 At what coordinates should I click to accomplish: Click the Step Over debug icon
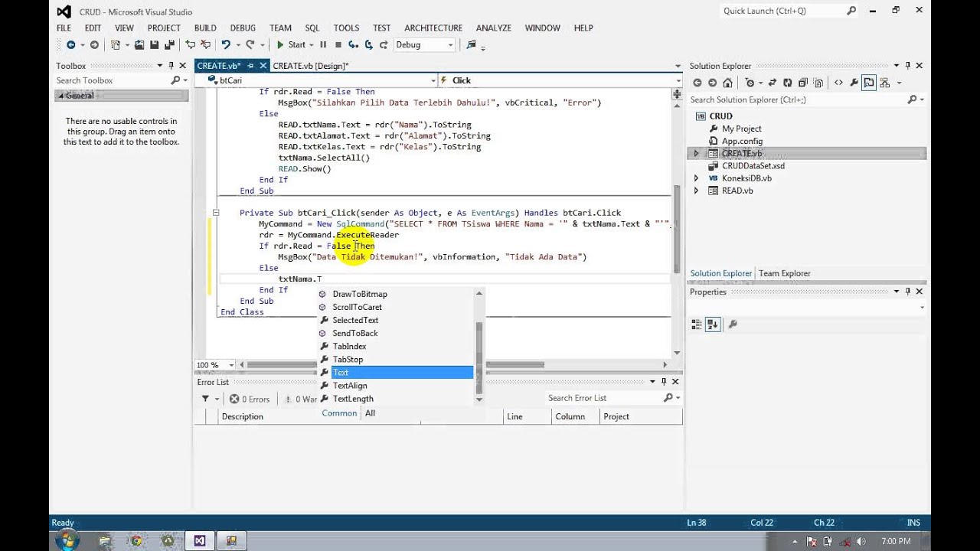(368, 44)
